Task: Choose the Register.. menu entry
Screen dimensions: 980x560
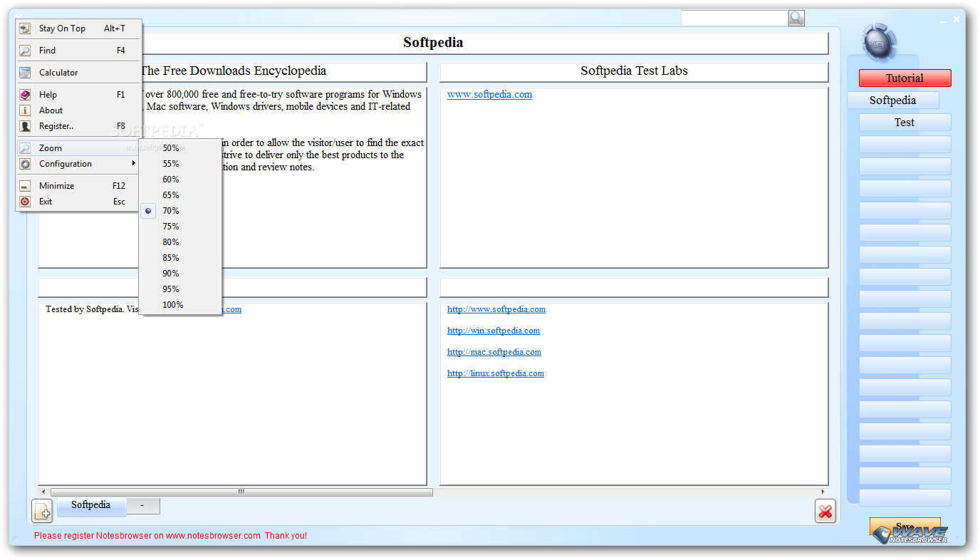Action: tap(79, 126)
